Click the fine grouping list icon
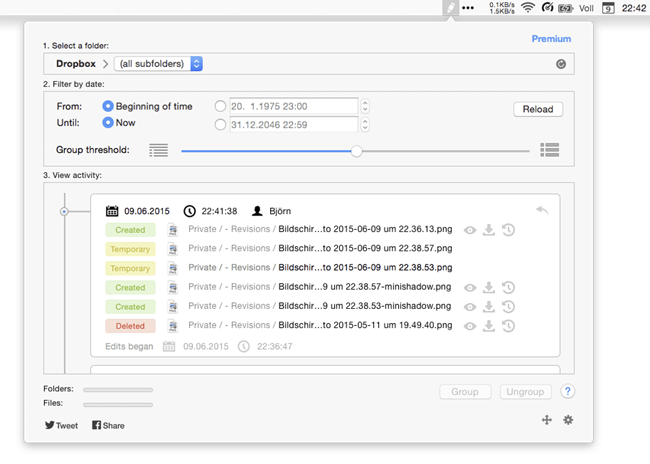Image resolution: width=650 pixels, height=464 pixels. tap(159, 150)
